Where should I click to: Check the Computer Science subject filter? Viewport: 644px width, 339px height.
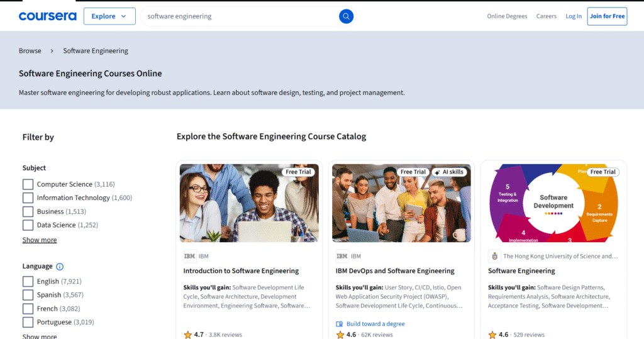(x=28, y=184)
